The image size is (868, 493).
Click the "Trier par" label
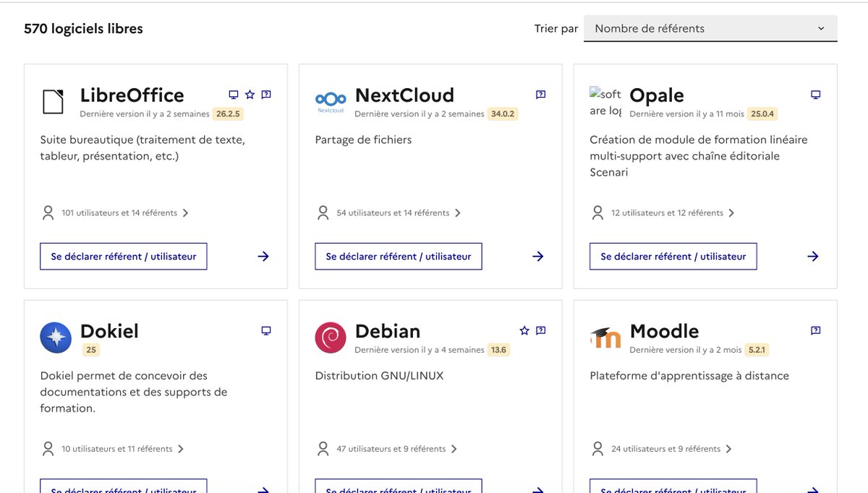tap(556, 29)
